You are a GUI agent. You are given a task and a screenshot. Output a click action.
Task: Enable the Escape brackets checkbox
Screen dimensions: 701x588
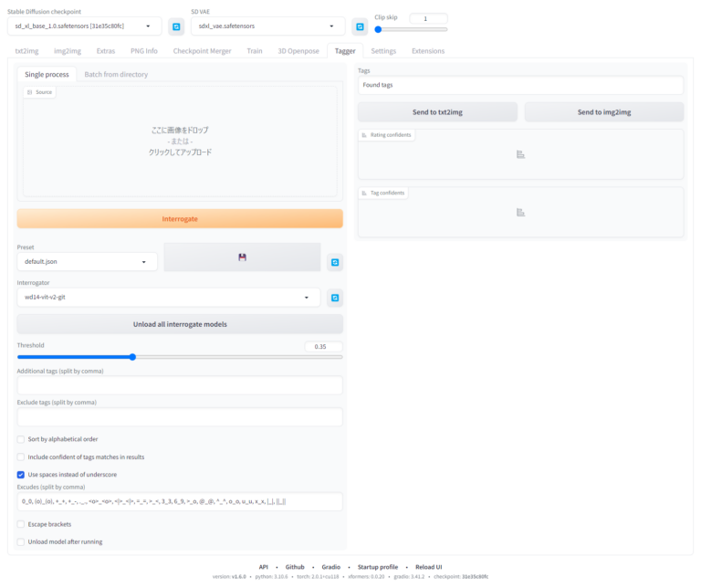tap(21, 524)
